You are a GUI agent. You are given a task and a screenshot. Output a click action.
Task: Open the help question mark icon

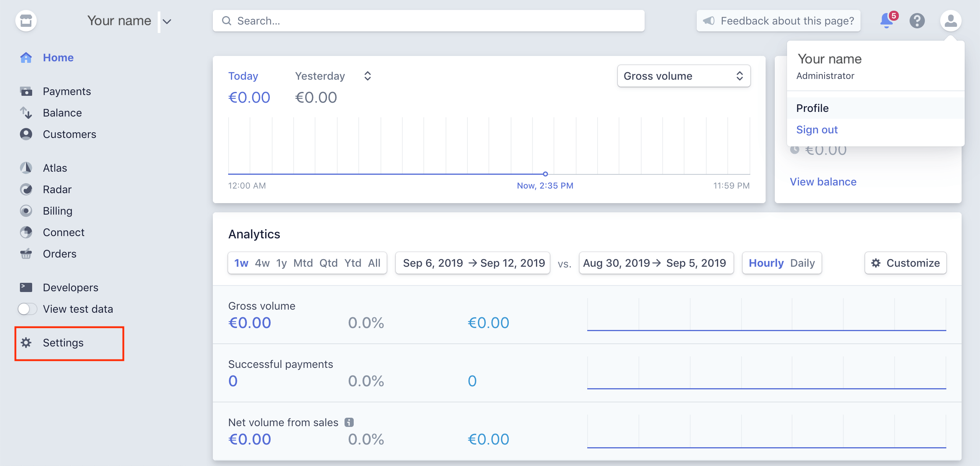917,21
